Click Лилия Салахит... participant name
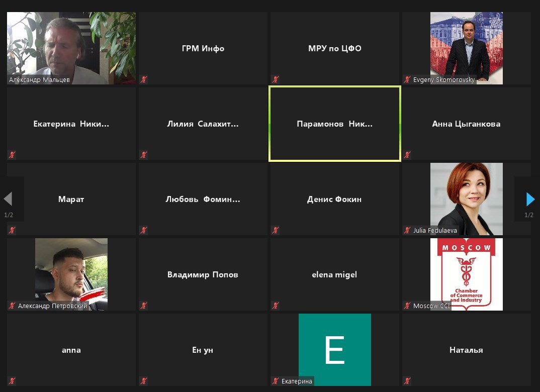 point(203,124)
